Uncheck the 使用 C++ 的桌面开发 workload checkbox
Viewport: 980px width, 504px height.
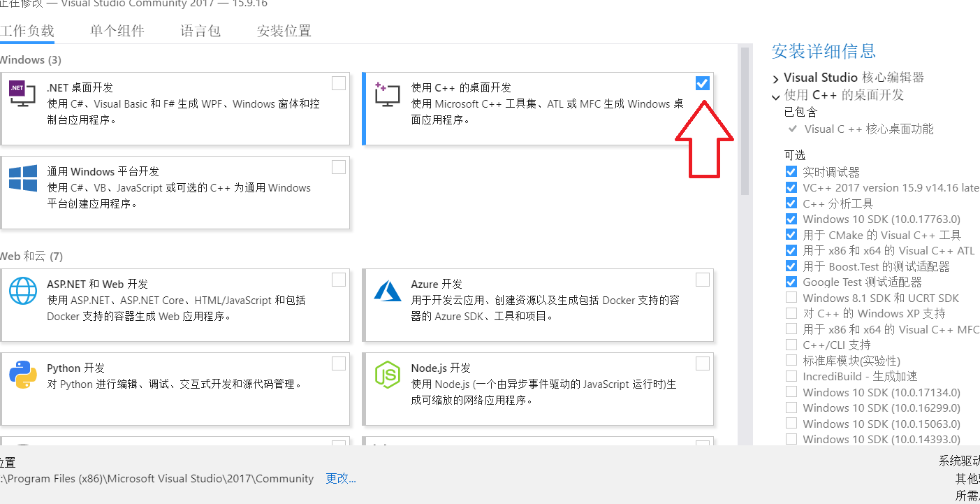pos(703,84)
